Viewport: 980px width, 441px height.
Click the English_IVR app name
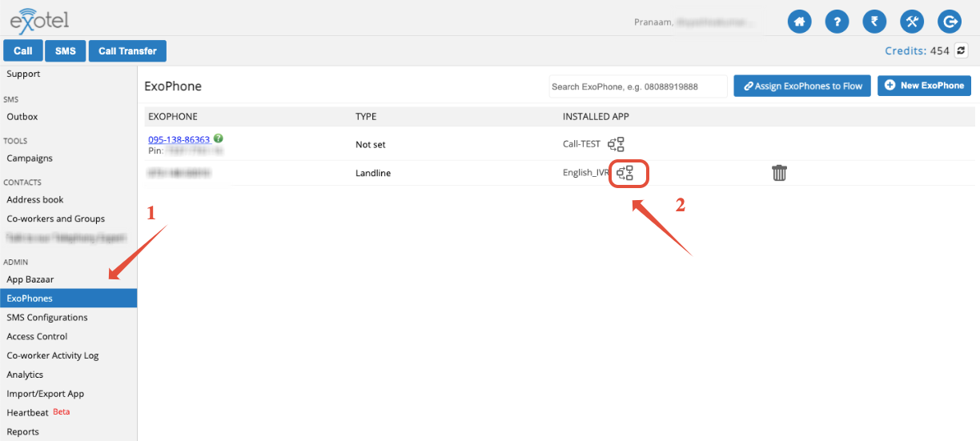(587, 173)
